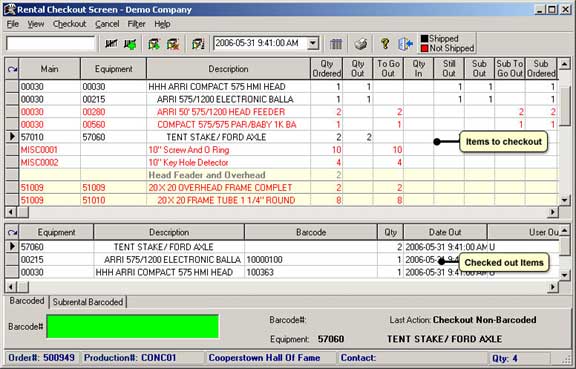Open help via the question mark icon

[x=385, y=44]
